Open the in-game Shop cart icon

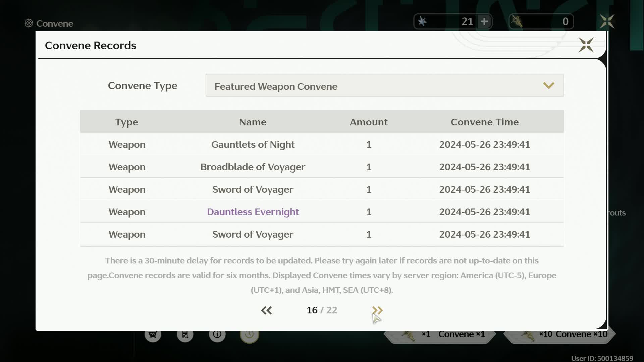tap(153, 334)
